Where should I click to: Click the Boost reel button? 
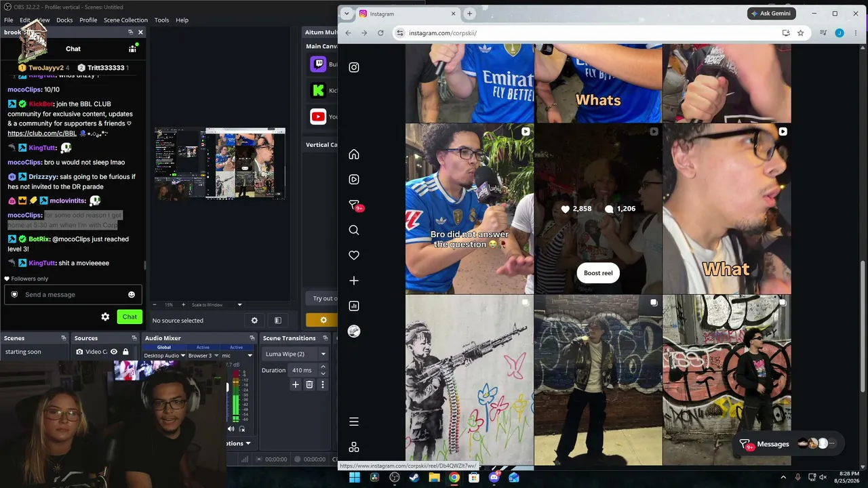pyautogui.click(x=598, y=273)
